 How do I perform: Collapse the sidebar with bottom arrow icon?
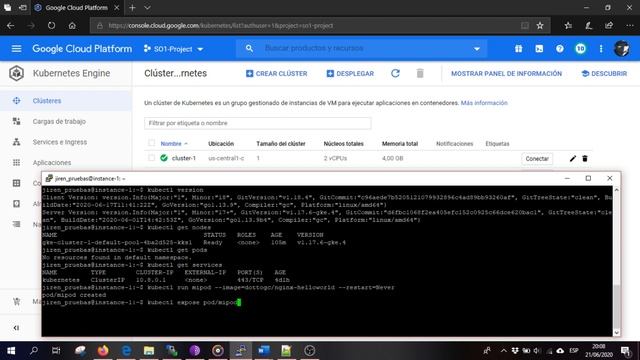(16, 328)
